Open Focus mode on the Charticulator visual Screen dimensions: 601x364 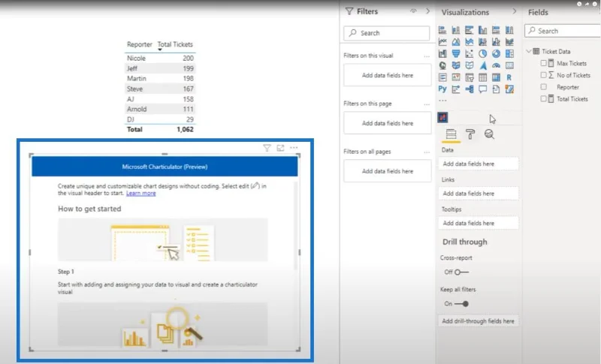point(280,148)
